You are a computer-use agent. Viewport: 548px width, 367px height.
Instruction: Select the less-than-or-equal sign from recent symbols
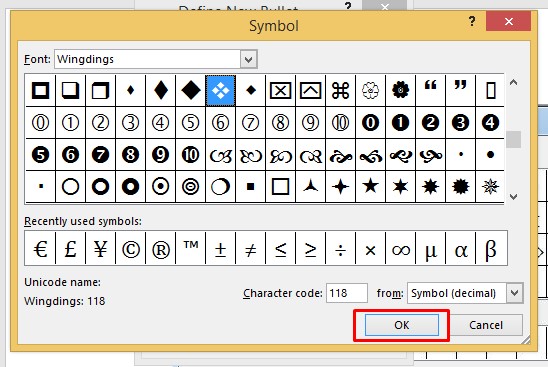(281, 249)
